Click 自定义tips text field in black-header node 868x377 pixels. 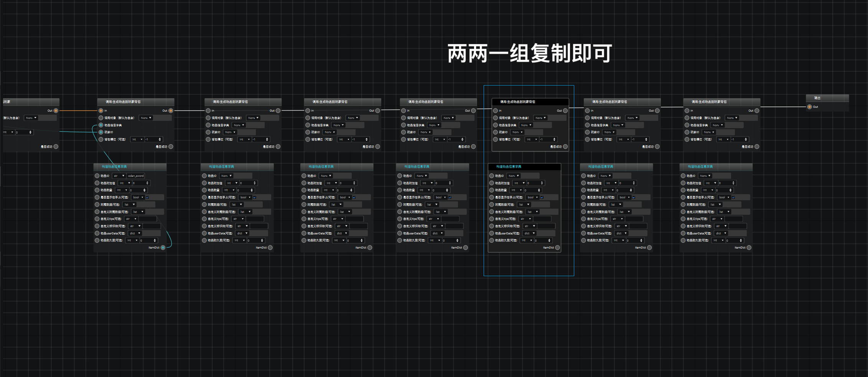click(x=542, y=219)
